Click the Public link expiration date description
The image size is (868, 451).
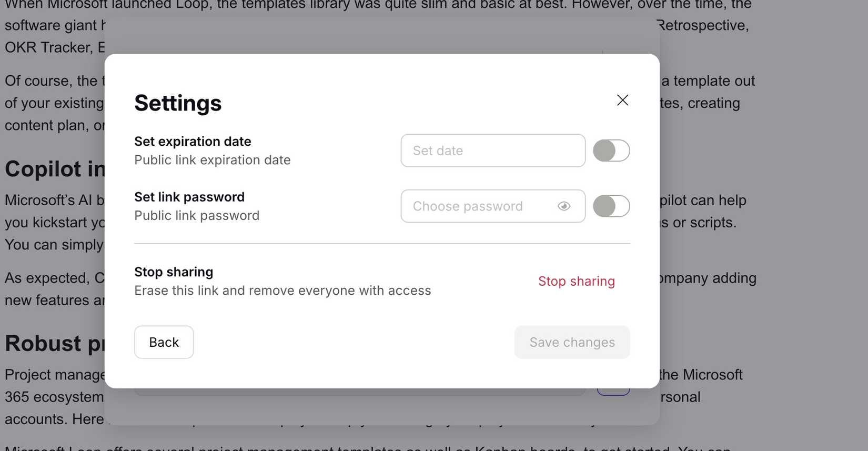click(x=212, y=160)
